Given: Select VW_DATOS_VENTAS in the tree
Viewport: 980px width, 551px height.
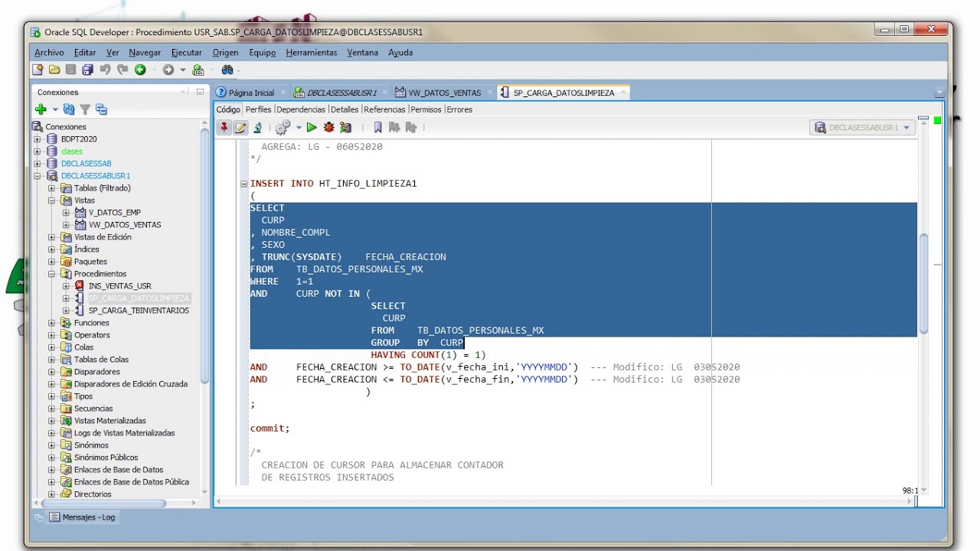Looking at the screenshot, I should pos(125,225).
